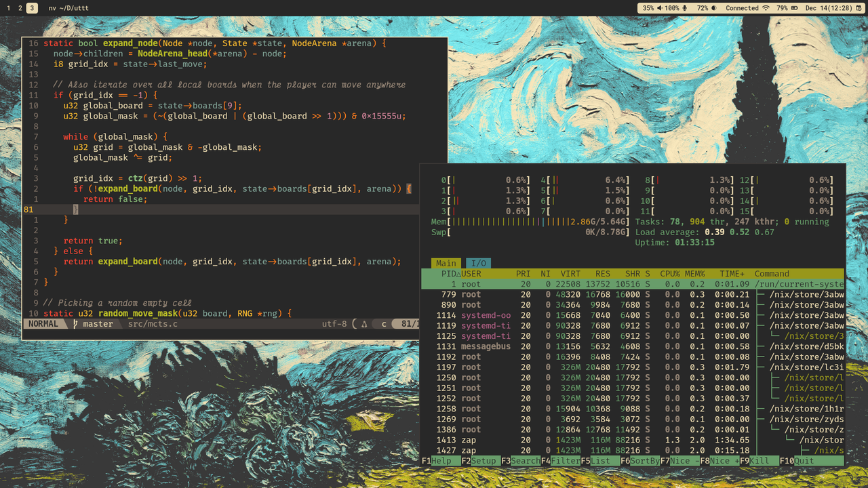Click F10Quit to exit htop

pos(797,460)
